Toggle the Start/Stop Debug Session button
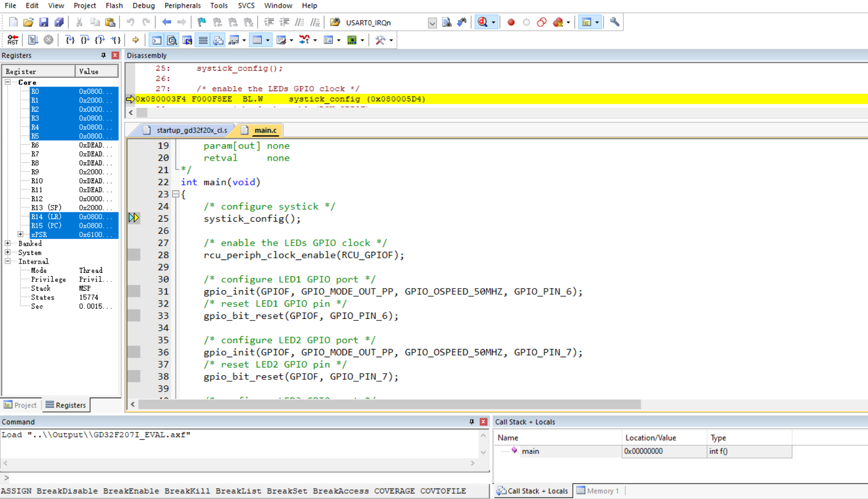This screenshot has height=499, width=868. [482, 22]
